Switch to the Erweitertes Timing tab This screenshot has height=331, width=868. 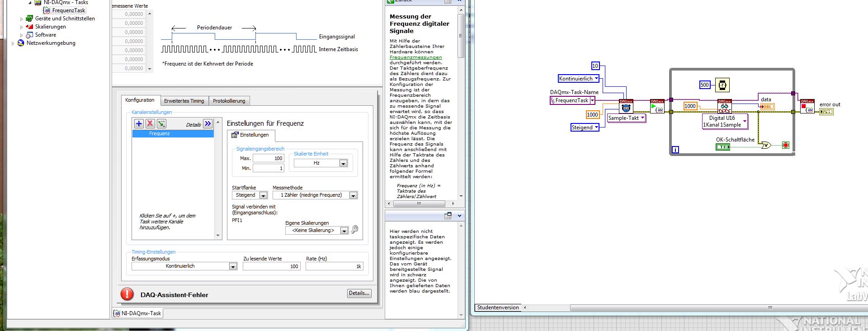tap(184, 101)
